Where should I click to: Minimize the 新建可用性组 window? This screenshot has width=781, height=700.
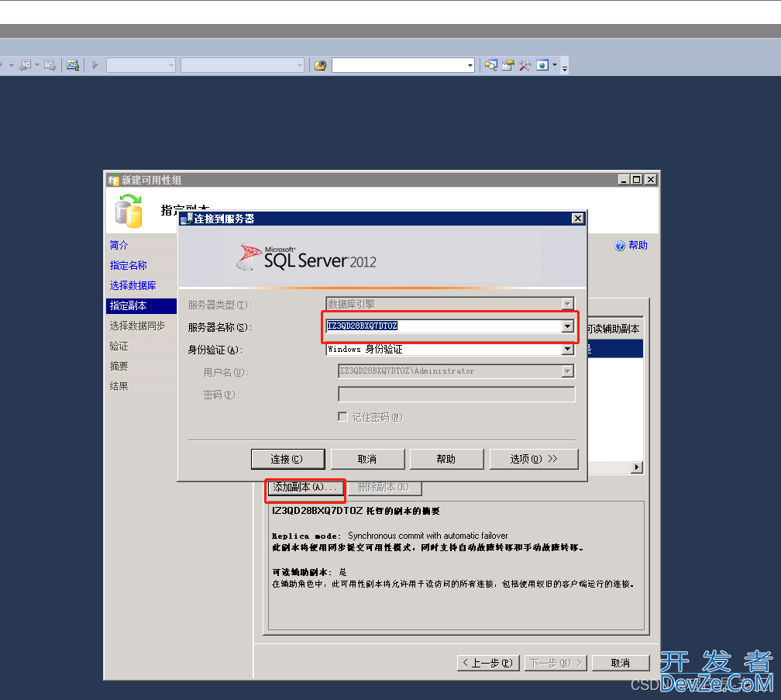point(624,179)
